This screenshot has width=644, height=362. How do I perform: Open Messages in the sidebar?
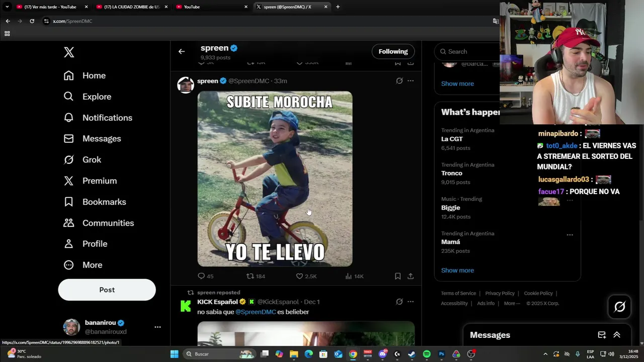tap(92, 138)
